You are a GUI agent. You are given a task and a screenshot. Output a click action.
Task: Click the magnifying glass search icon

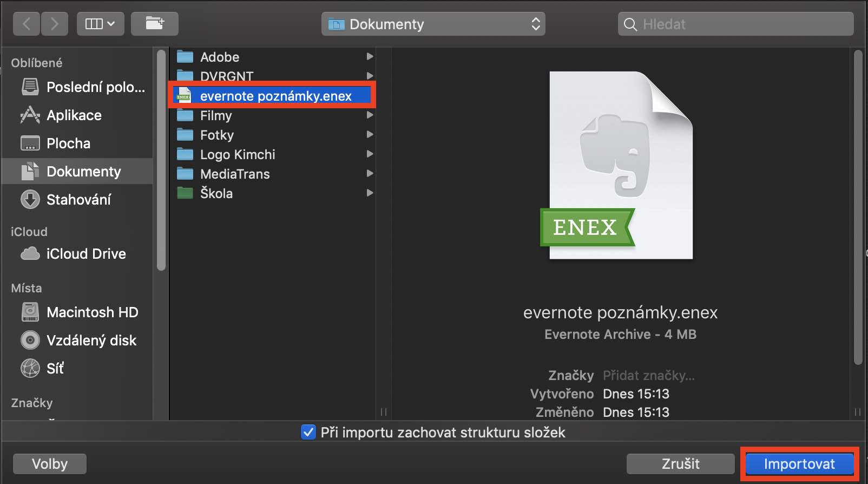click(630, 24)
